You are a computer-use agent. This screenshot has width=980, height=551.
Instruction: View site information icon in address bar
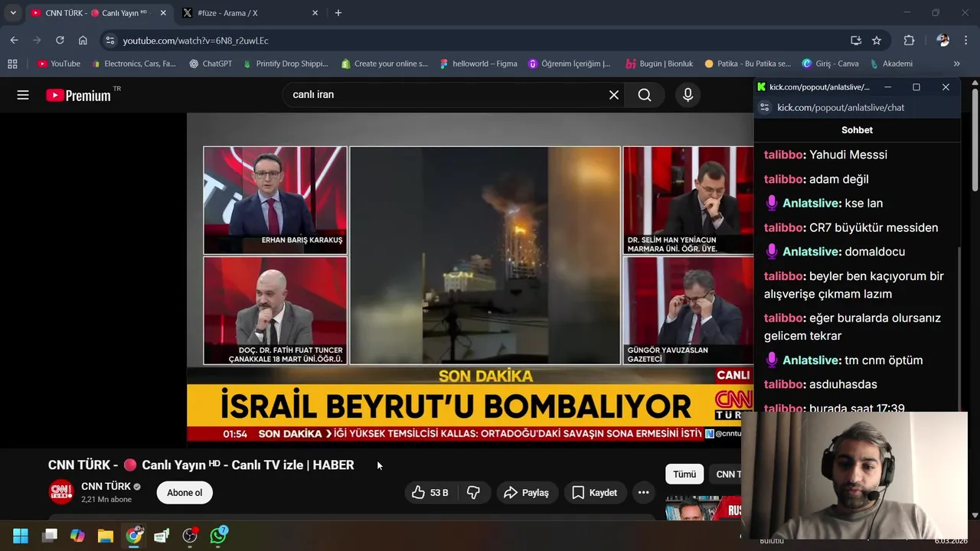point(110,41)
